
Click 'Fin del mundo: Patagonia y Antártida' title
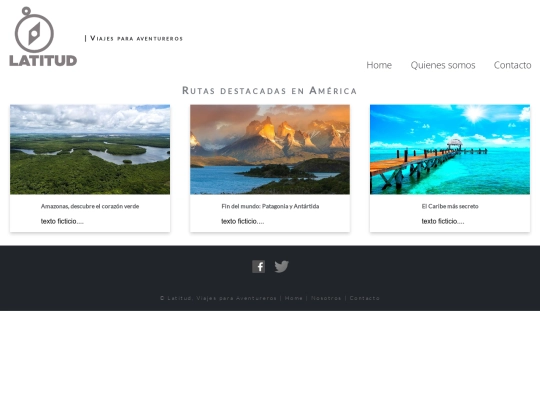coord(270,206)
